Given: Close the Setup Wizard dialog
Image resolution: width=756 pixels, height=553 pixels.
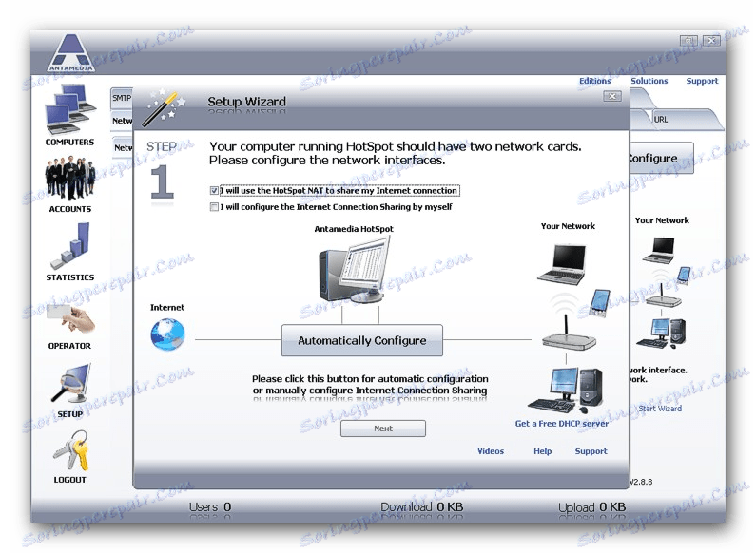Looking at the screenshot, I should coord(612,96).
